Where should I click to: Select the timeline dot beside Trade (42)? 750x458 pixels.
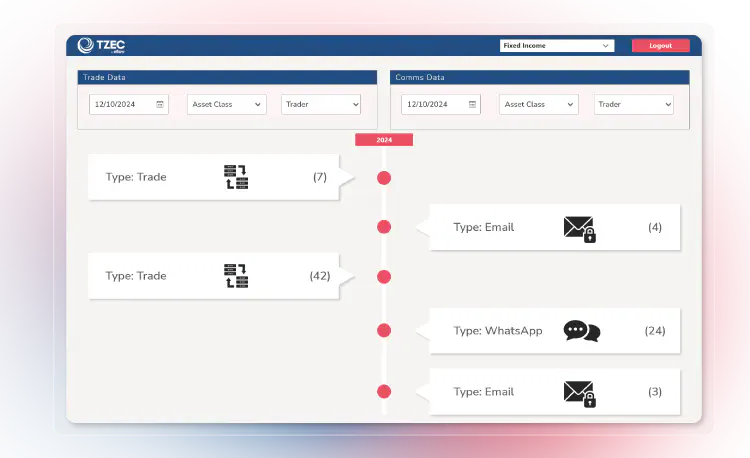[384, 276]
